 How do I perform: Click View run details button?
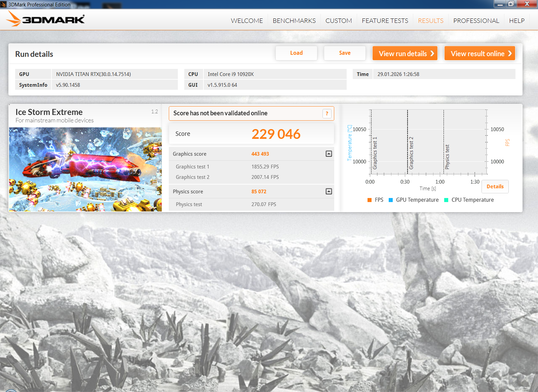coord(405,53)
